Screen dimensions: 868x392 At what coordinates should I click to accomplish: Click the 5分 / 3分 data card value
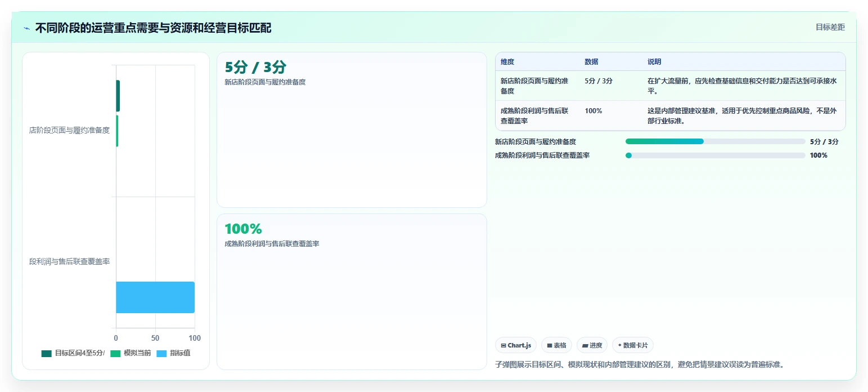tap(255, 67)
